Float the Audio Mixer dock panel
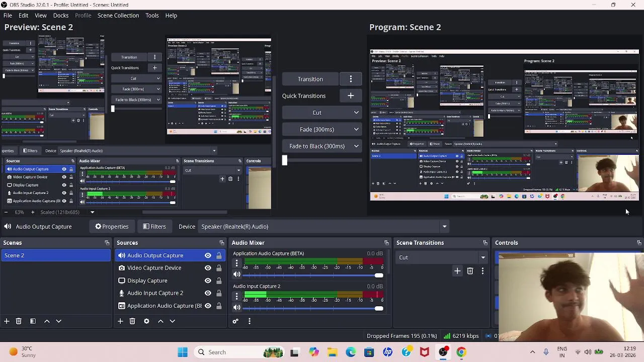 tap(386, 243)
